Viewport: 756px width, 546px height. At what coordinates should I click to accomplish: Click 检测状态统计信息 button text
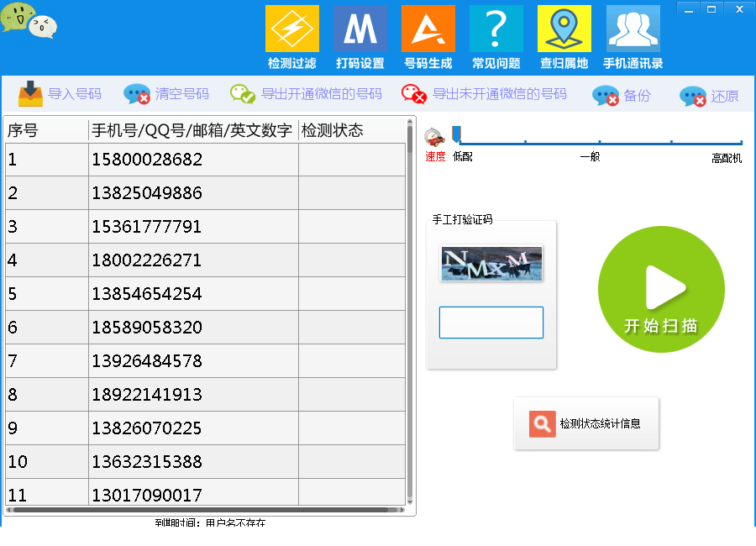(600, 423)
